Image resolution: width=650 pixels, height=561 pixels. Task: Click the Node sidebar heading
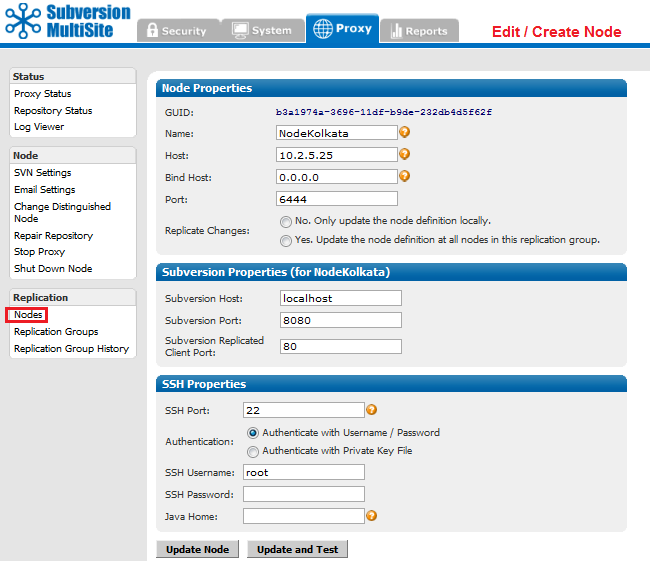click(73, 155)
